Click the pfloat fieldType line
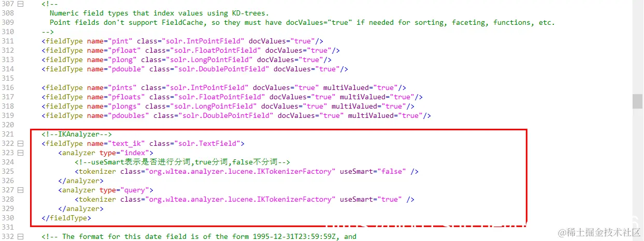Image resolution: width=644 pixels, height=241 pixels. tap(191, 50)
